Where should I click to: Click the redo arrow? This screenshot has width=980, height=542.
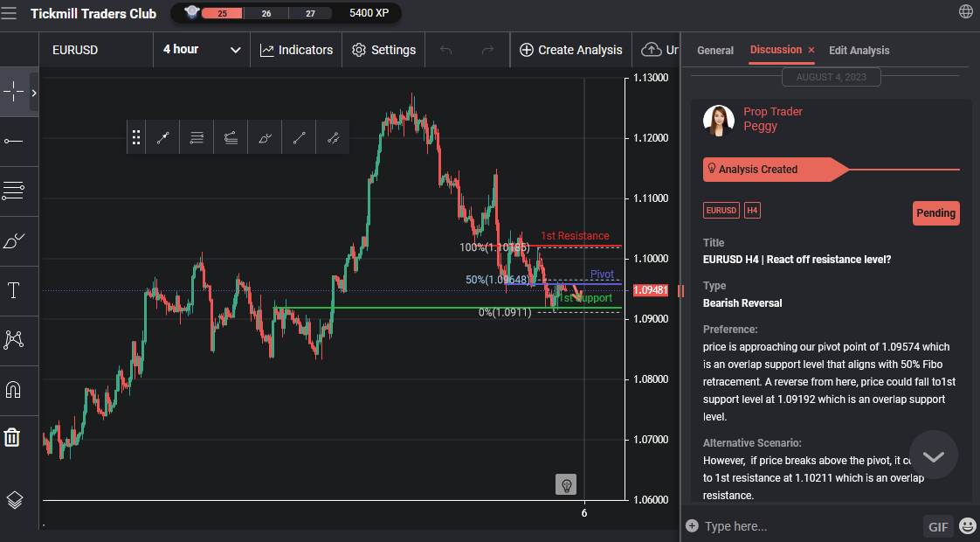[487, 50]
